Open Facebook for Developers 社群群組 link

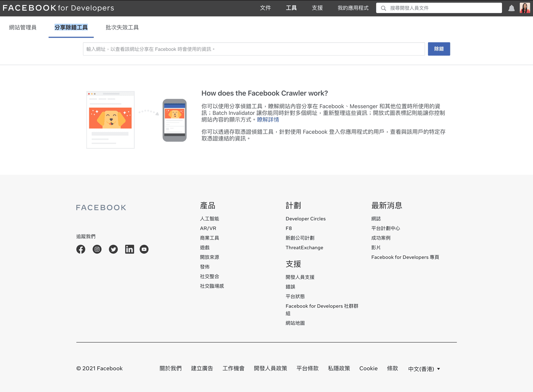pyautogui.click(x=322, y=310)
